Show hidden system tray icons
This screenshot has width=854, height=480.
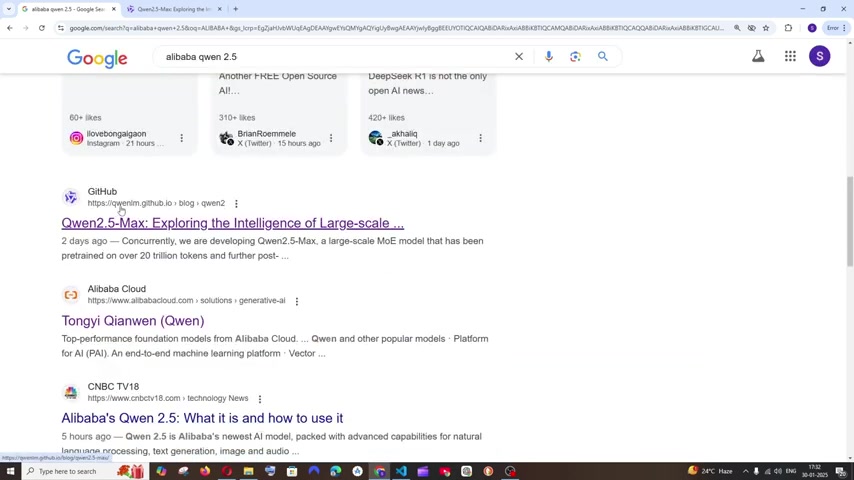click(x=746, y=471)
